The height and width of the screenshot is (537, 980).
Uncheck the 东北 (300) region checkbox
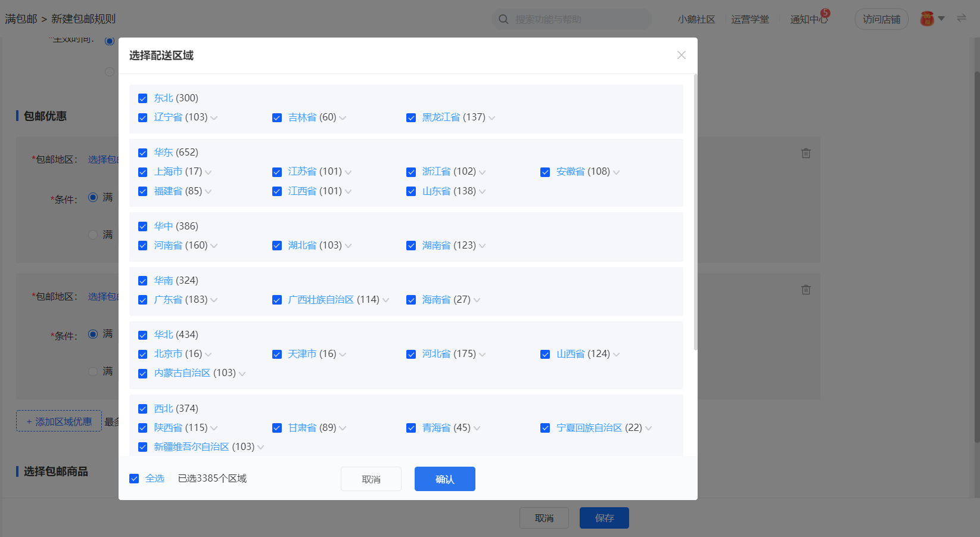pyautogui.click(x=143, y=98)
